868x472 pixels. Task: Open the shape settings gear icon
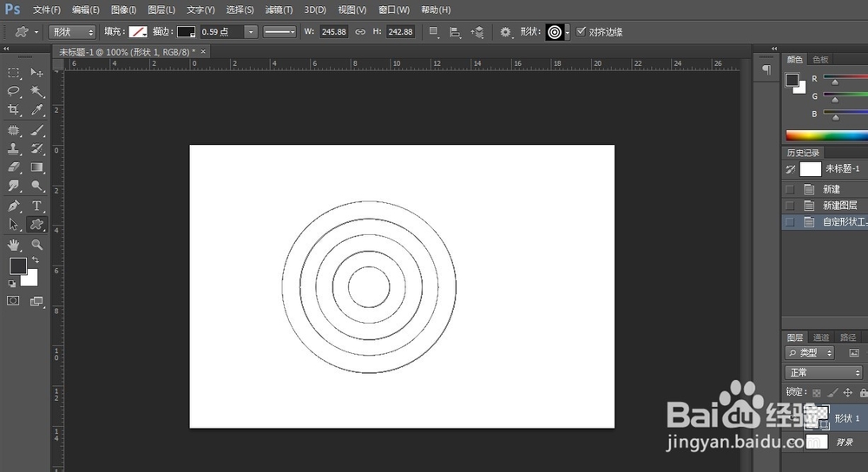[506, 32]
